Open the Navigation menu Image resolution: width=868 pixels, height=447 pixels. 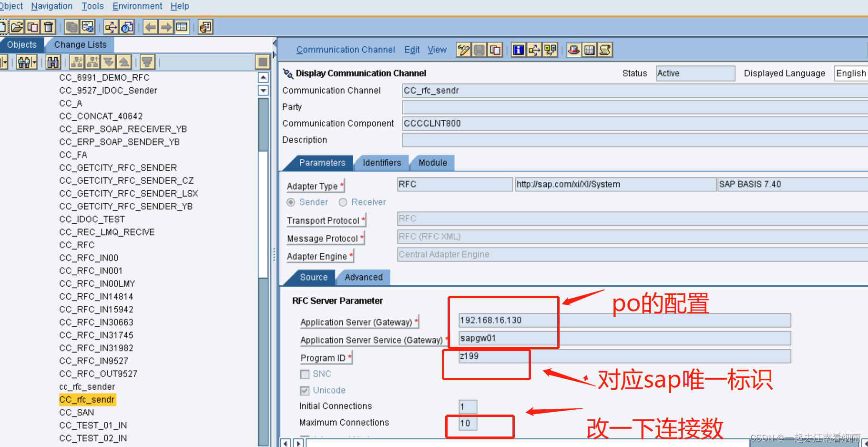click(x=51, y=6)
